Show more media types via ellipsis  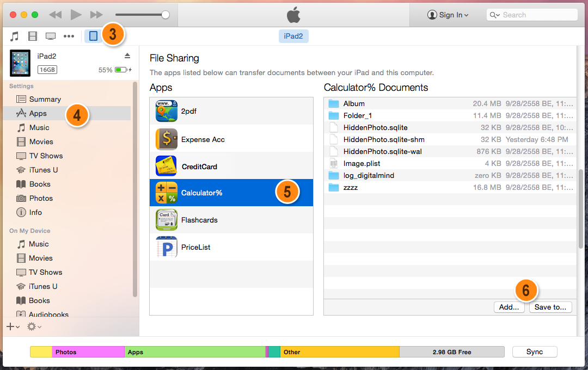(69, 36)
